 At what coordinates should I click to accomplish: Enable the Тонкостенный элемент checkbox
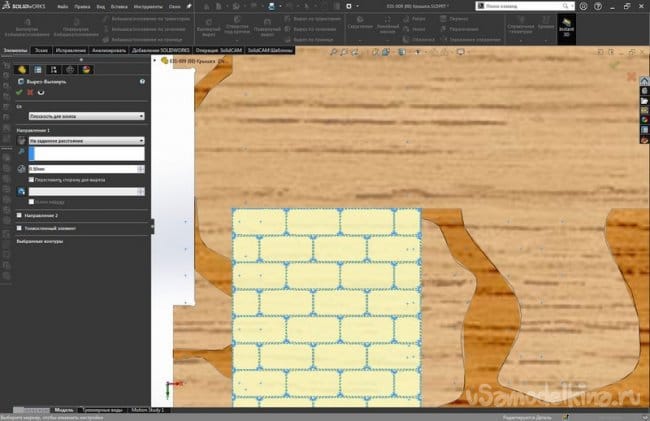click(x=20, y=228)
